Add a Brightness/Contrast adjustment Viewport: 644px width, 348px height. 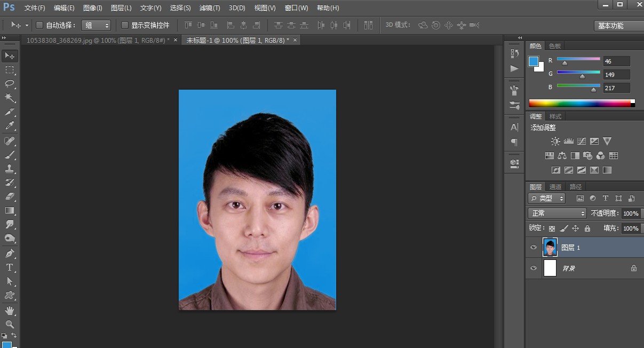point(555,141)
